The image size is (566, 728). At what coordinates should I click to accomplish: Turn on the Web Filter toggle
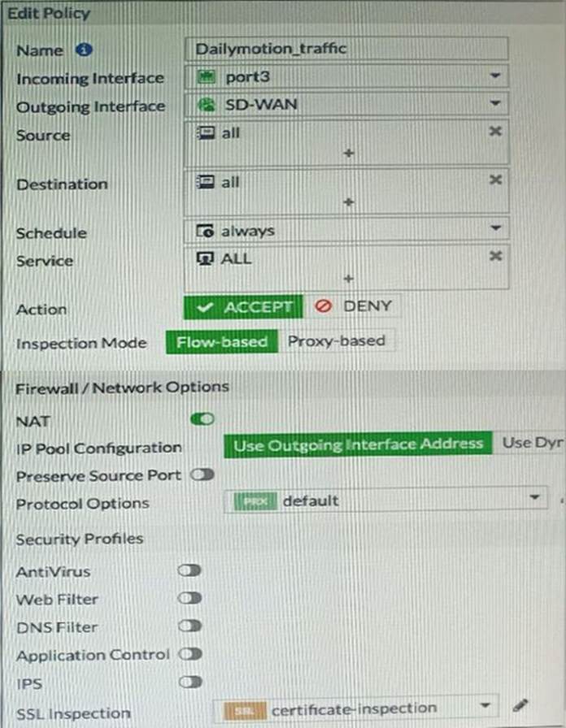[x=189, y=598]
